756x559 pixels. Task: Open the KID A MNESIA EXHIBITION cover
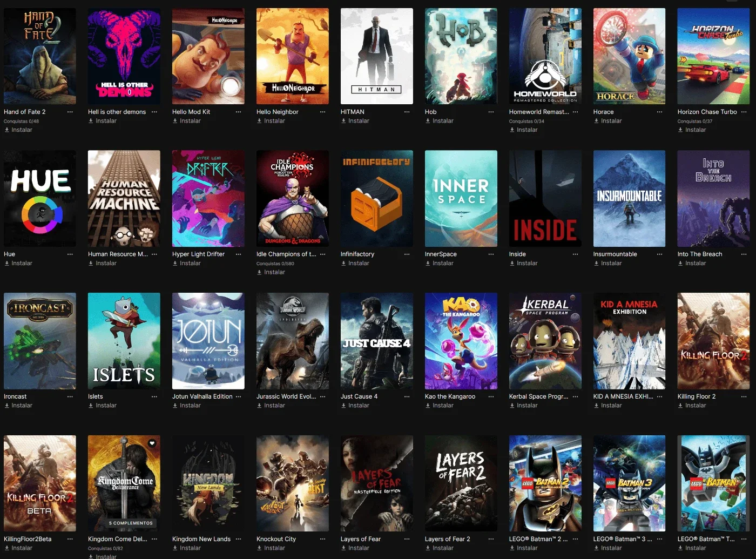click(630, 341)
